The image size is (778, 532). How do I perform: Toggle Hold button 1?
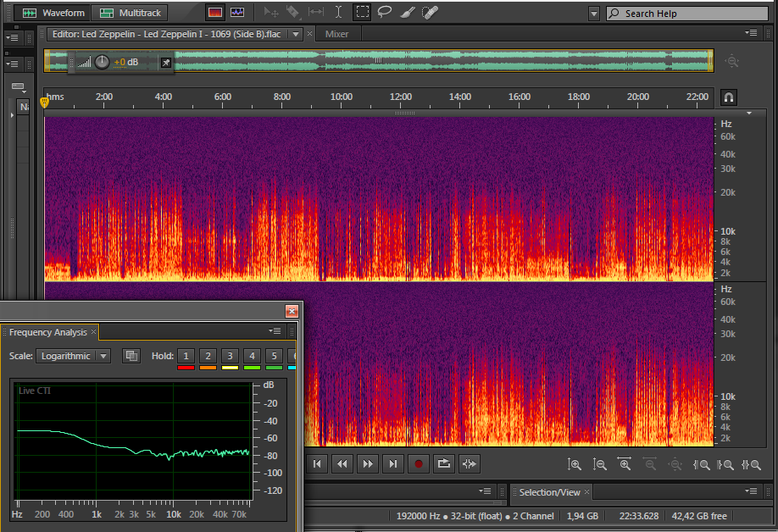186,356
